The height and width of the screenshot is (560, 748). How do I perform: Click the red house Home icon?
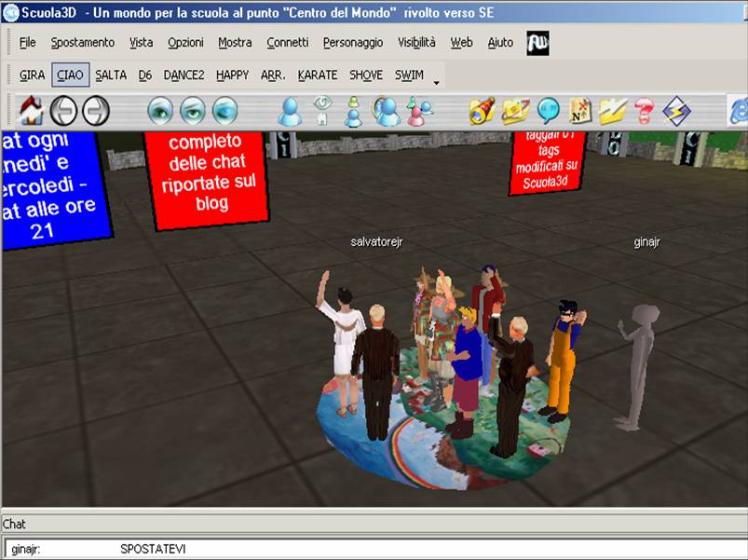(x=32, y=111)
